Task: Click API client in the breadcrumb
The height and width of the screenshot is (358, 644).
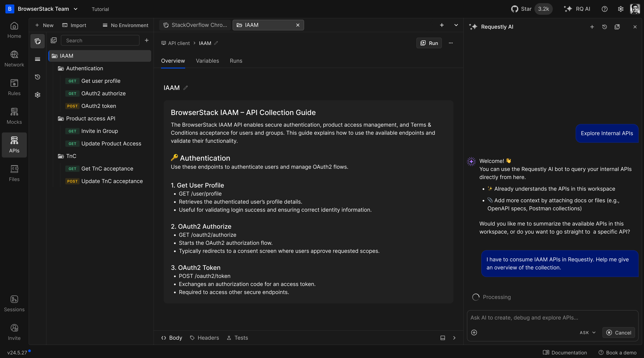Action: (x=176, y=43)
